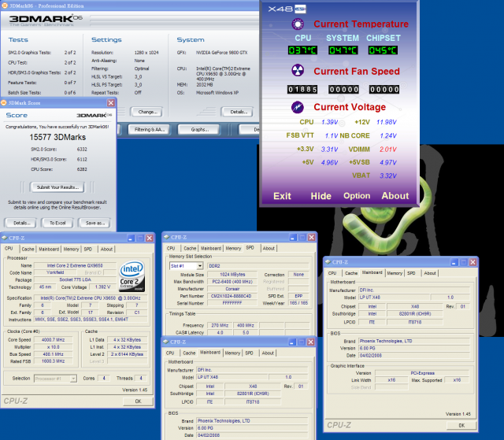Click Details... in 3DMark Score window

coord(21,223)
